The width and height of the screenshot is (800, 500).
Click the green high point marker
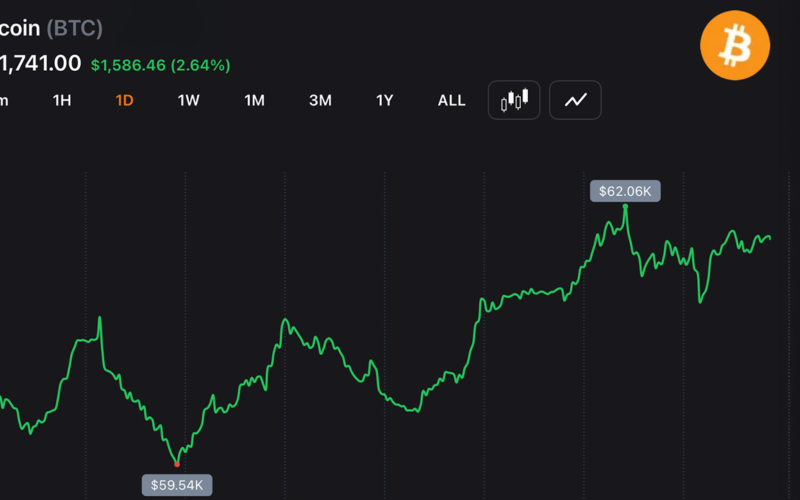(x=625, y=207)
